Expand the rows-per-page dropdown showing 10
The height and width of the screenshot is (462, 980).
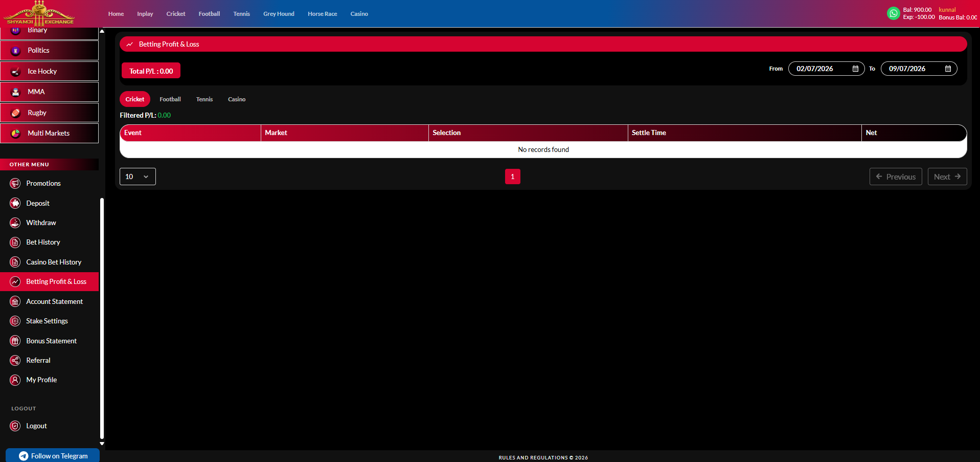click(x=138, y=177)
